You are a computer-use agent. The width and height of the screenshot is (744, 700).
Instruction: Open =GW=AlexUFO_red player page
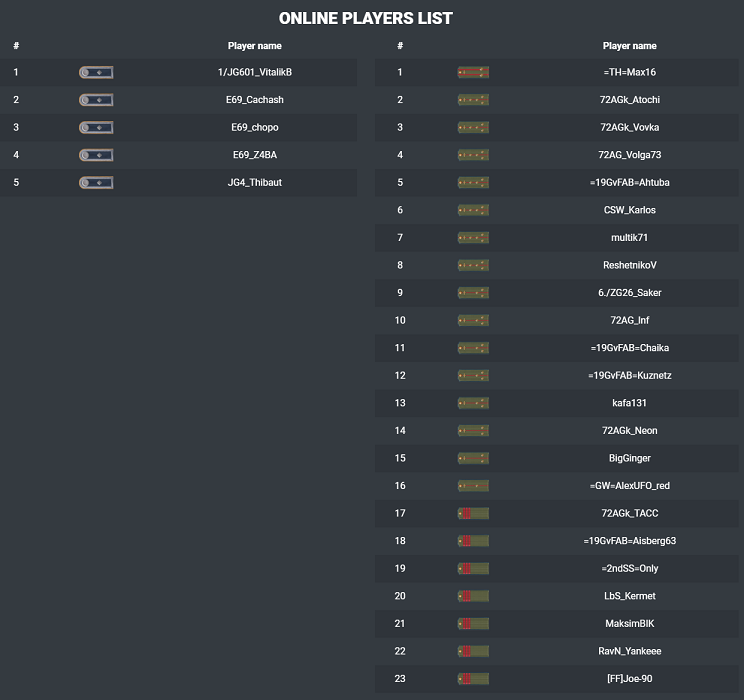pos(630,485)
